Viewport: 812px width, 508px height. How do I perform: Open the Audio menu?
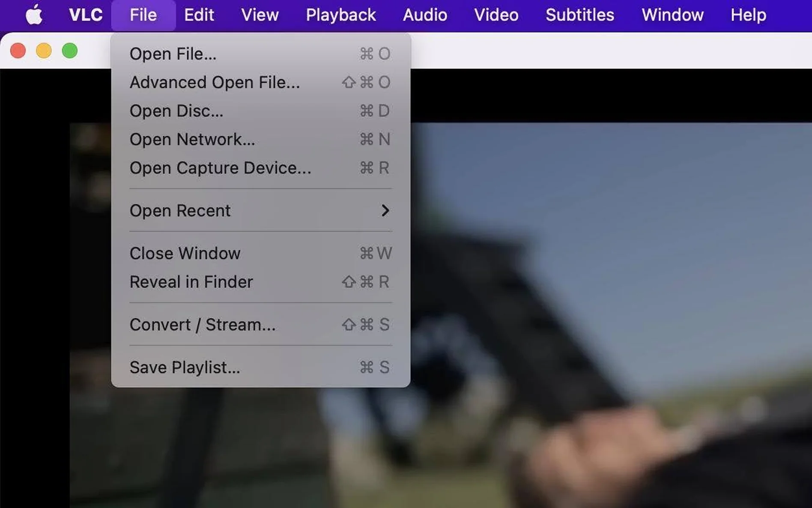425,15
